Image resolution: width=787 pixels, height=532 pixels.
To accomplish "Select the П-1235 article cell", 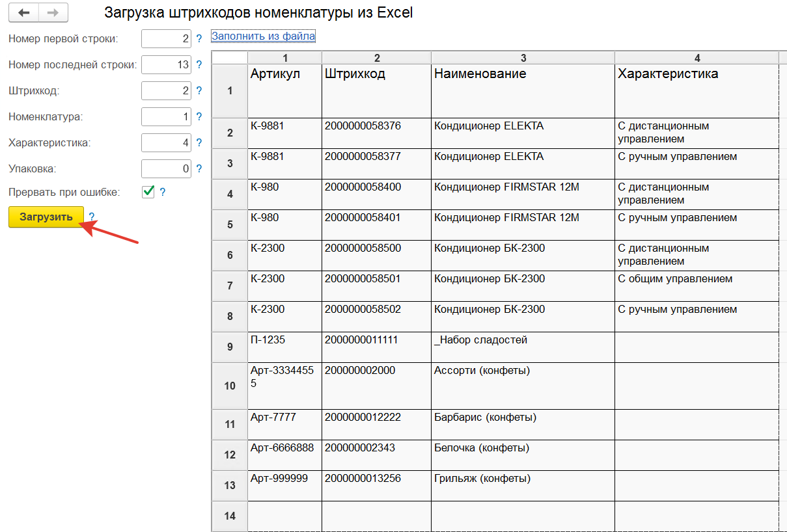I will [x=285, y=347].
